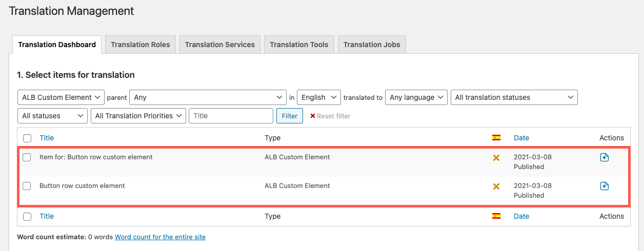The height and width of the screenshot is (251, 644).
Task: Switch to the Translation Services tab
Action: click(219, 45)
